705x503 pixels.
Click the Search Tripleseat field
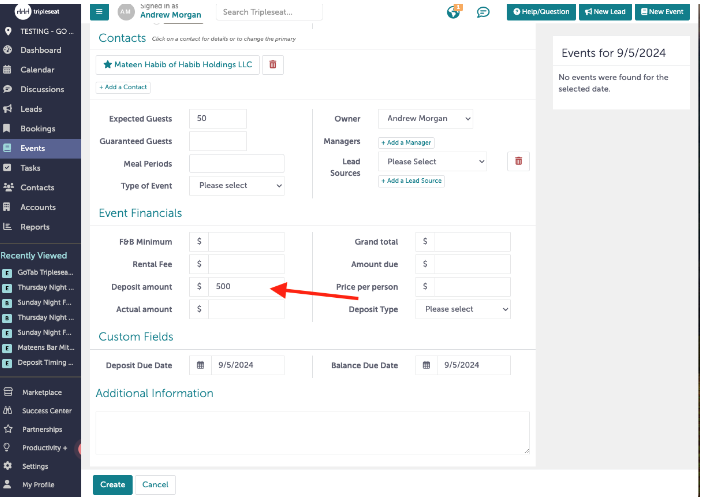[x=269, y=13]
